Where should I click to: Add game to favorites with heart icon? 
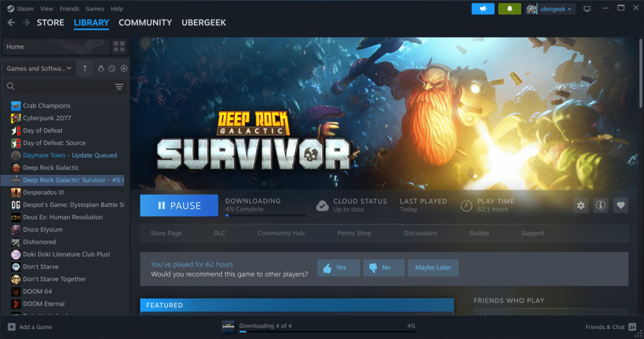click(x=621, y=205)
